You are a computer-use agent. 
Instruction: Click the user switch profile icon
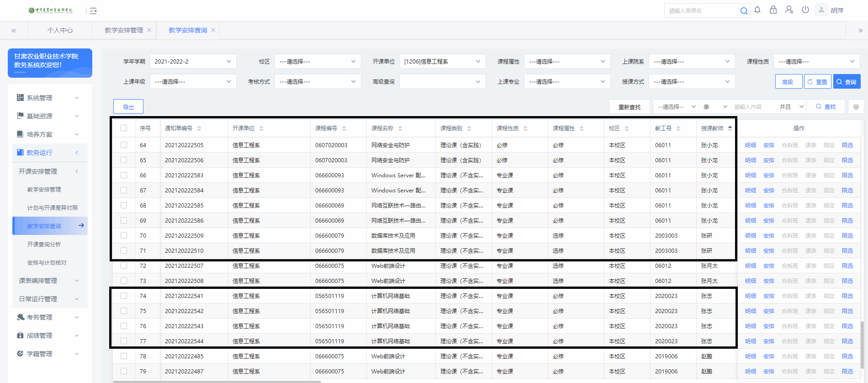tap(789, 10)
